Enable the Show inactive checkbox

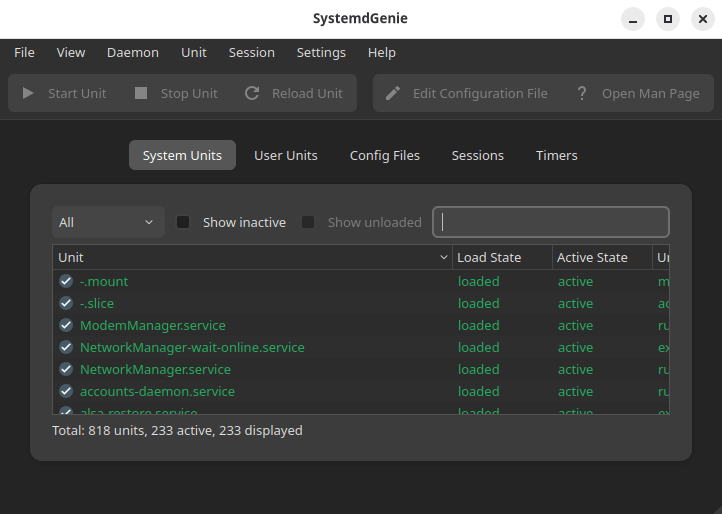coord(183,222)
